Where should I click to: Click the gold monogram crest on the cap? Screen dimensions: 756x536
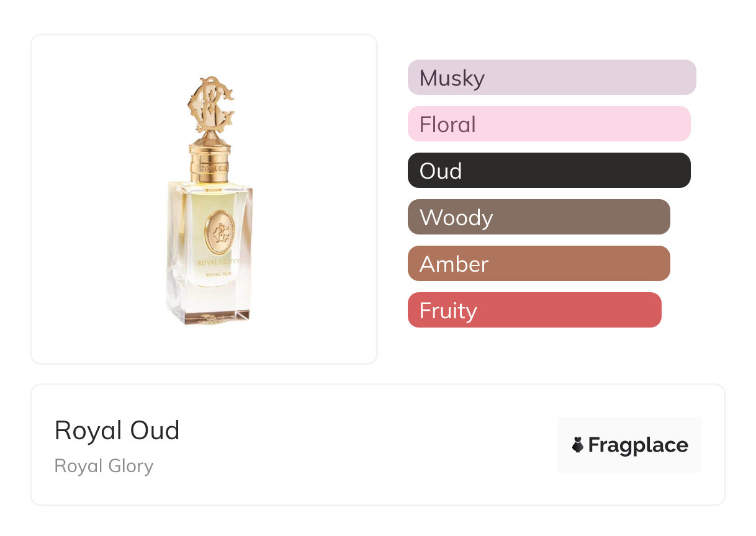coord(211,105)
